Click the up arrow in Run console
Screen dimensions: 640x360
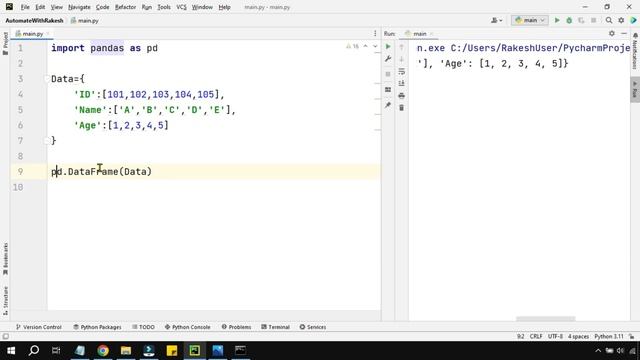point(402,47)
